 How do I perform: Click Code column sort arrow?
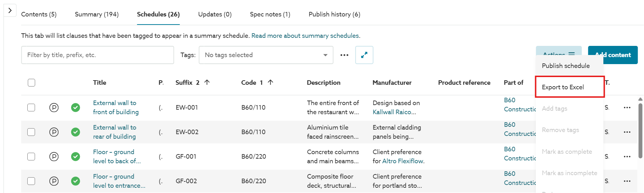270,82
